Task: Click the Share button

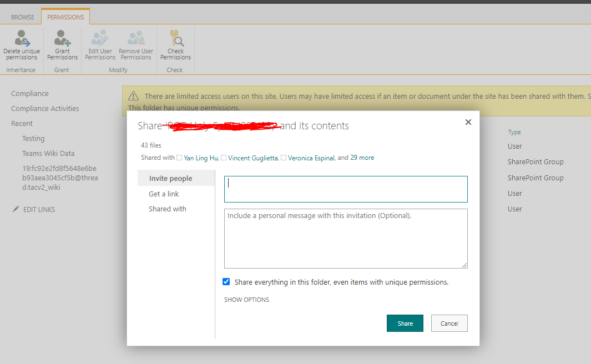Action: (405, 323)
